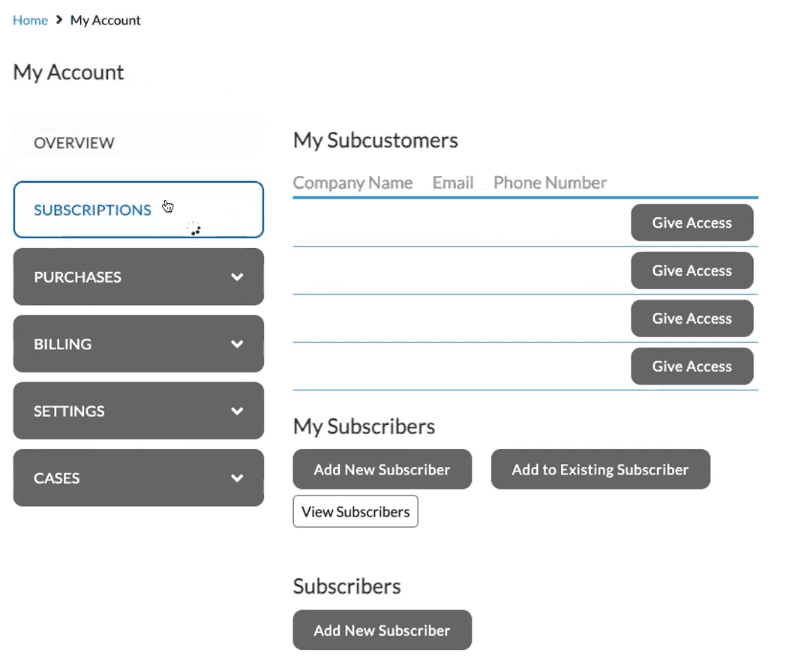Click the My Subscribers heading

[364, 426]
